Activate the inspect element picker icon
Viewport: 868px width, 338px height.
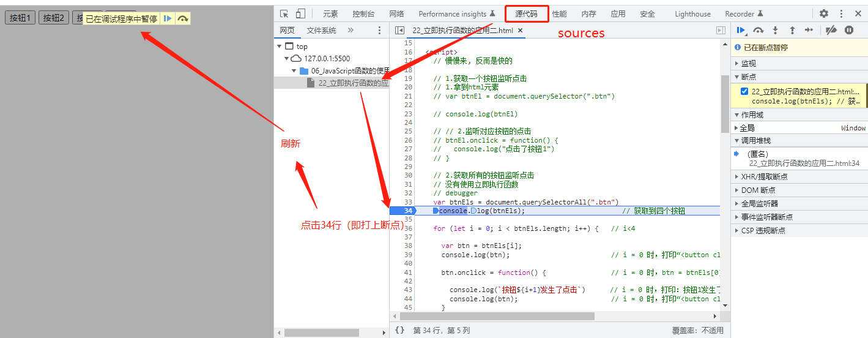pyautogui.click(x=284, y=13)
